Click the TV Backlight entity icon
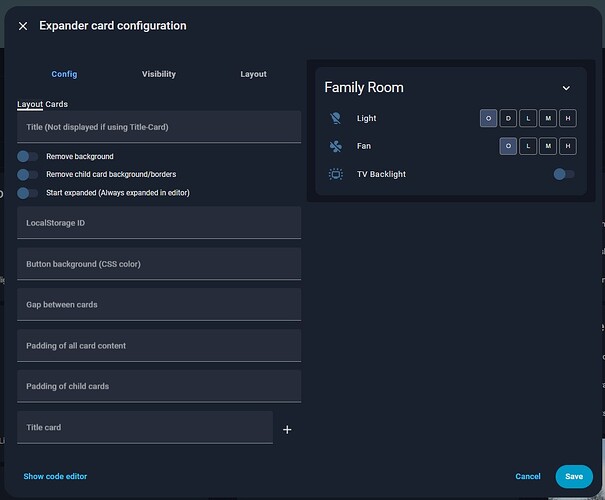This screenshot has width=605, height=500. tap(336, 174)
